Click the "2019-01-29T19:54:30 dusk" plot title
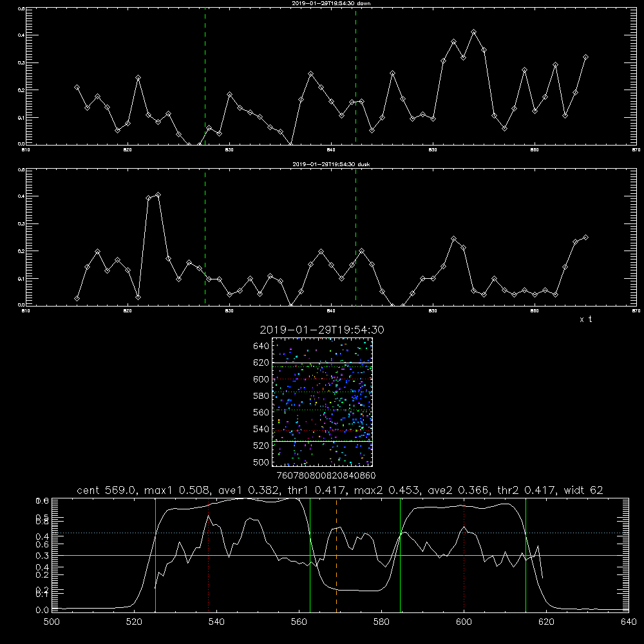The width and height of the screenshot is (644, 644). point(331,164)
